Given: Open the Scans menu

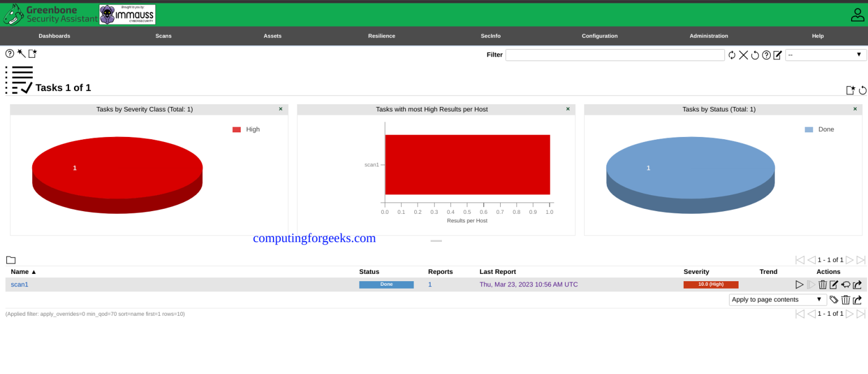Looking at the screenshot, I should (163, 36).
